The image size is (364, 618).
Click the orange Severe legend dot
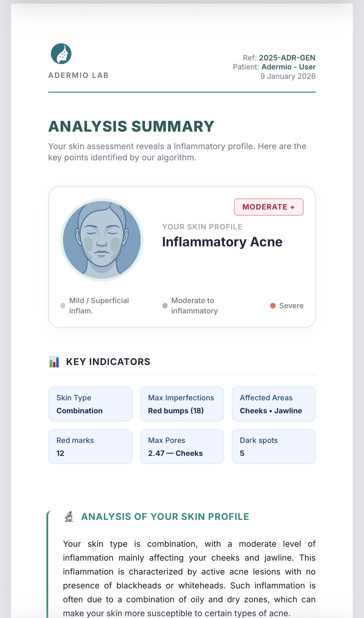tap(273, 306)
